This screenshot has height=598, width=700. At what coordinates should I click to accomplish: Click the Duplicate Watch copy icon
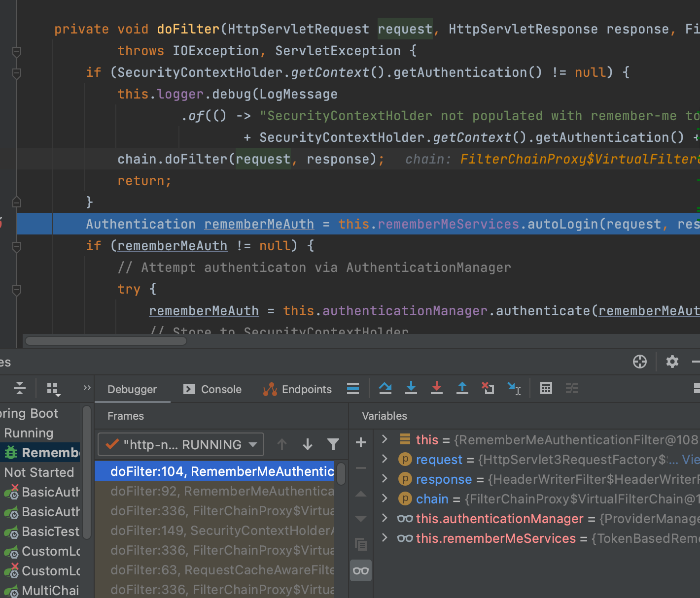361,544
